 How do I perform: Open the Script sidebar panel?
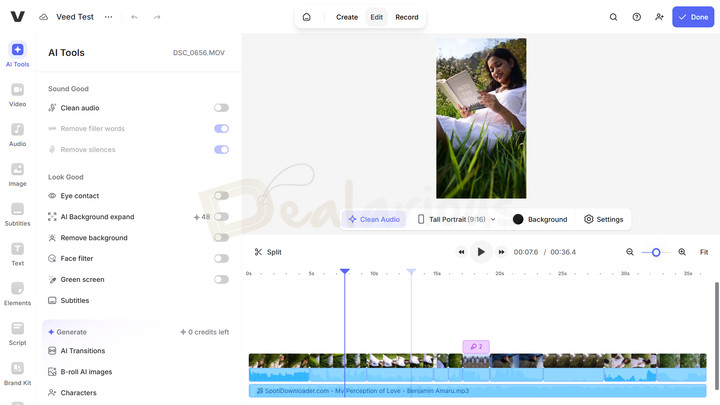17,334
